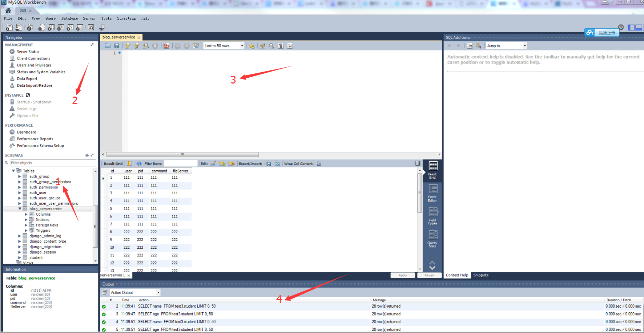The height and width of the screenshot is (333, 644).
Task: Expand the student table node
Action: coord(20,257)
